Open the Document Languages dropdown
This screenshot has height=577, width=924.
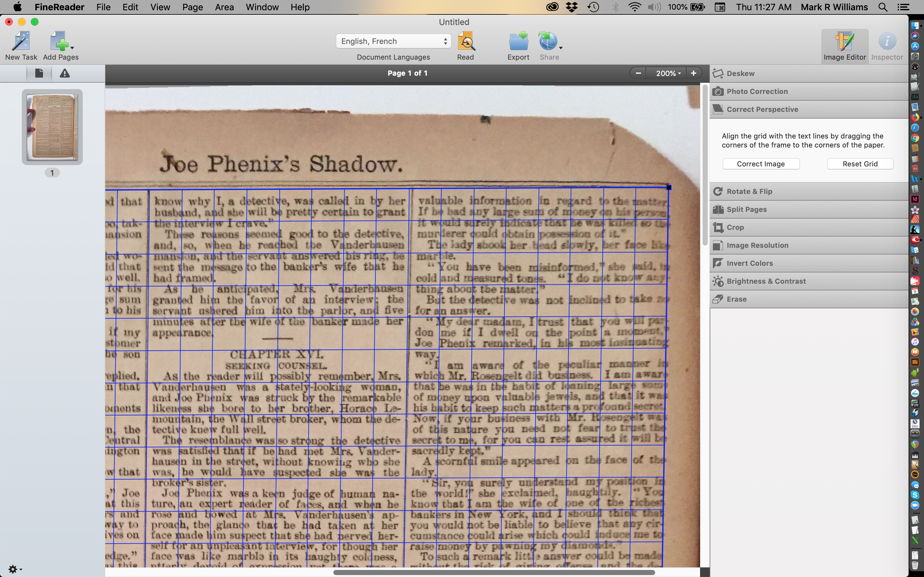[x=393, y=41]
